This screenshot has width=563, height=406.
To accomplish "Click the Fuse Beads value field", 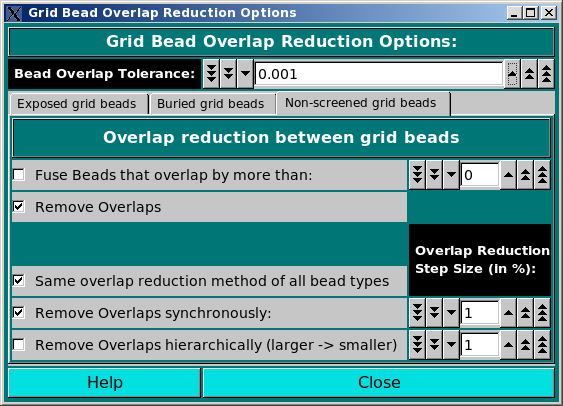I will click(x=480, y=175).
